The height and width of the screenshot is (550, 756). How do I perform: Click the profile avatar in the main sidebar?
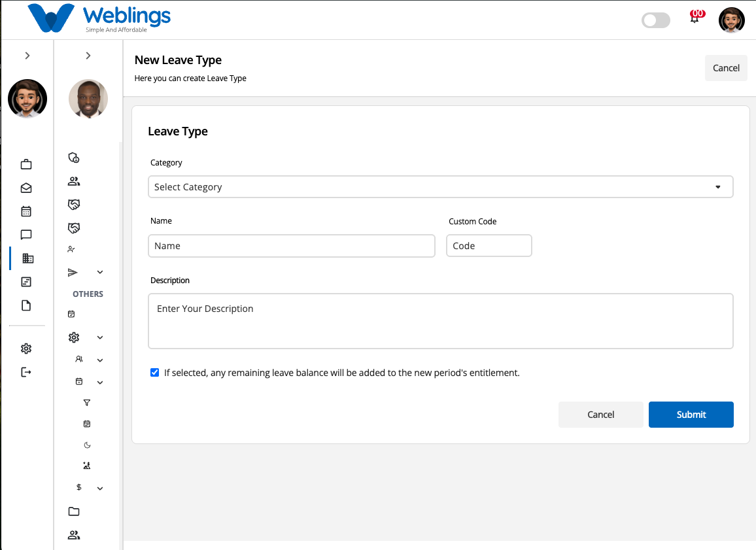(27, 98)
